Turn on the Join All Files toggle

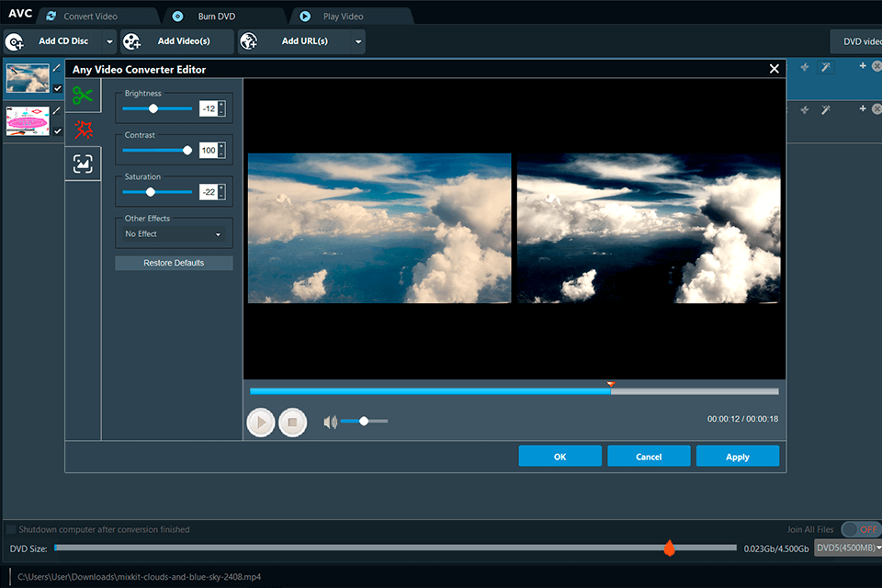860,529
